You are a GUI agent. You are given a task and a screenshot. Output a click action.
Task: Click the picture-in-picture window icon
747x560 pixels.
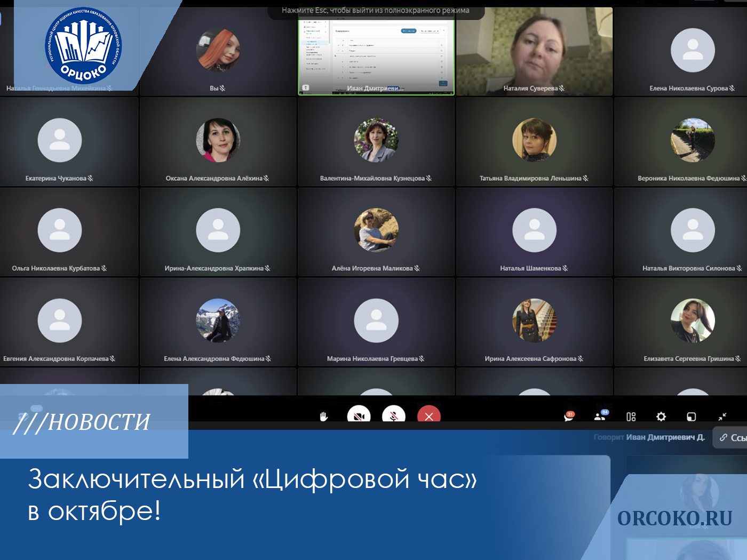692,417
